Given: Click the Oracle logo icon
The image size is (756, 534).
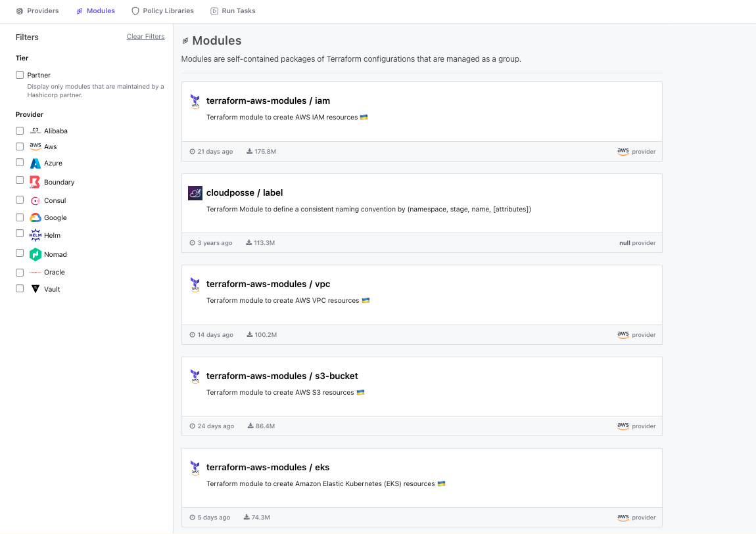Looking at the screenshot, I should [x=35, y=273].
